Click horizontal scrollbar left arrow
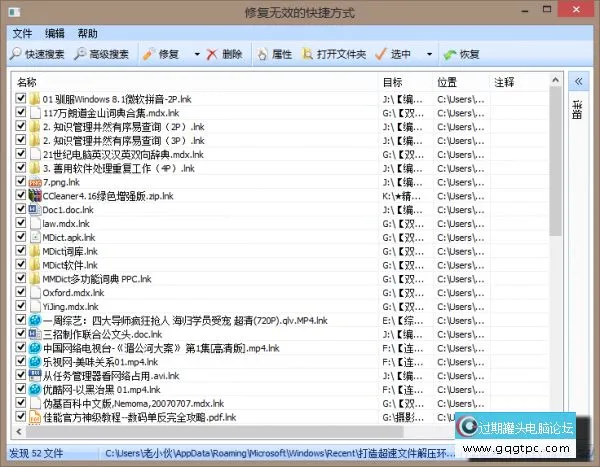Screen dimensions: 600x467 (x=19, y=432)
